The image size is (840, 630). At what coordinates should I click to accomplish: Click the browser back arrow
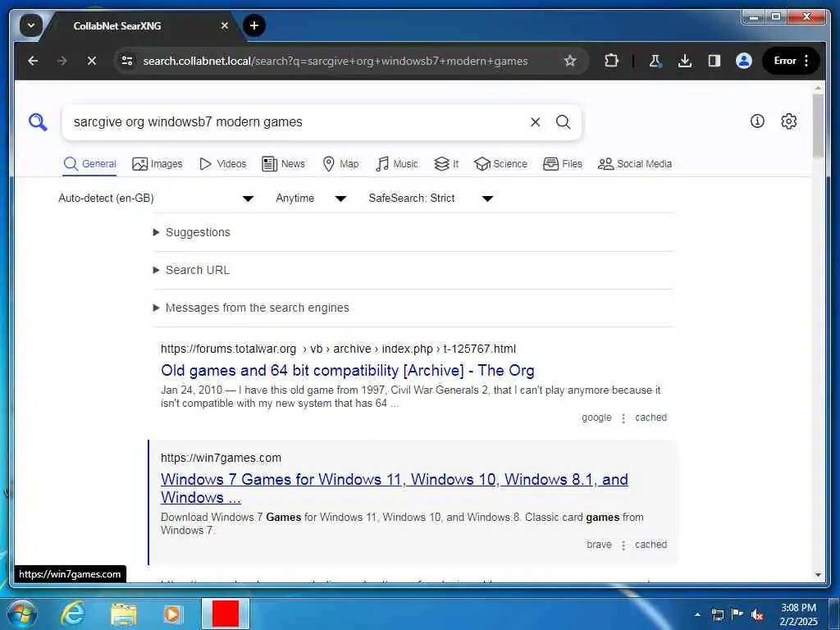pos(33,61)
